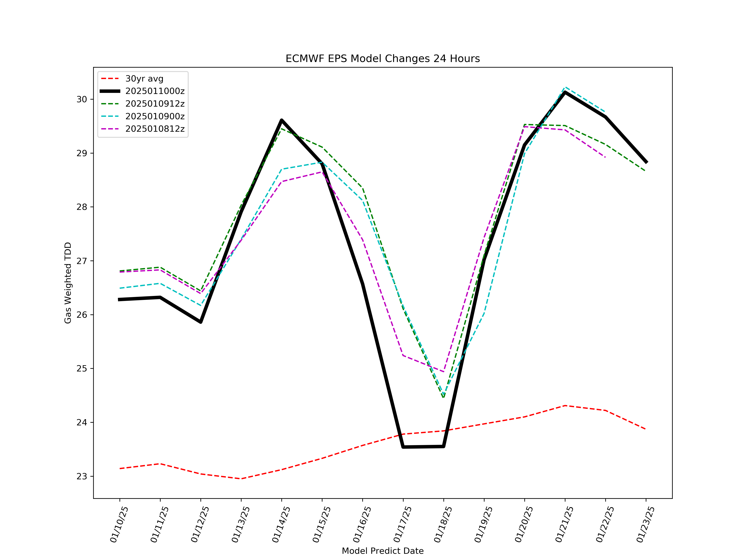Click the 30 y-axis tick label
The height and width of the screenshot is (560, 747).
pyautogui.click(x=82, y=99)
